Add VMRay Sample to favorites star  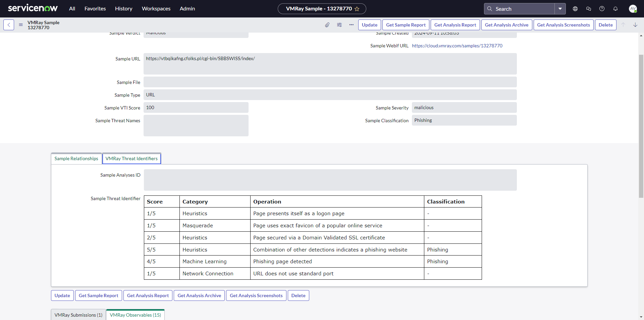coord(357,9)
